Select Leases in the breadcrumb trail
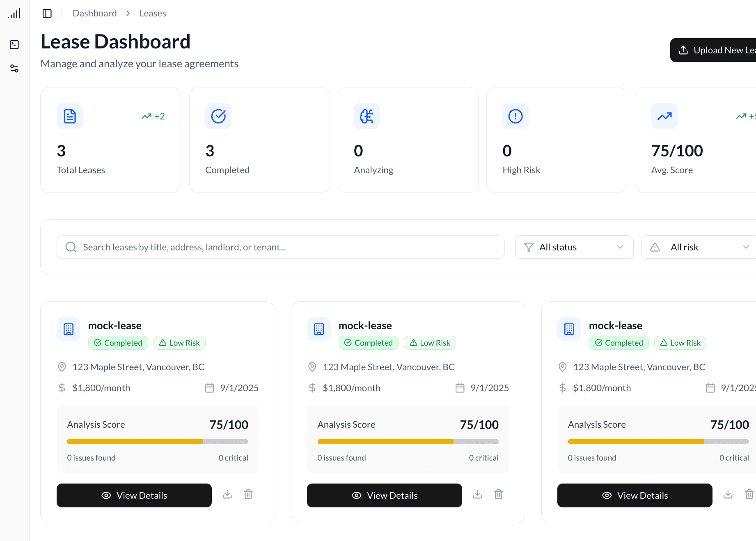 tap(152, 13)
